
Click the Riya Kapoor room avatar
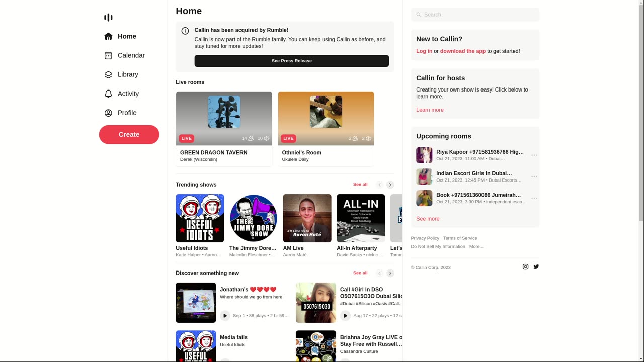tap(424, 155)
